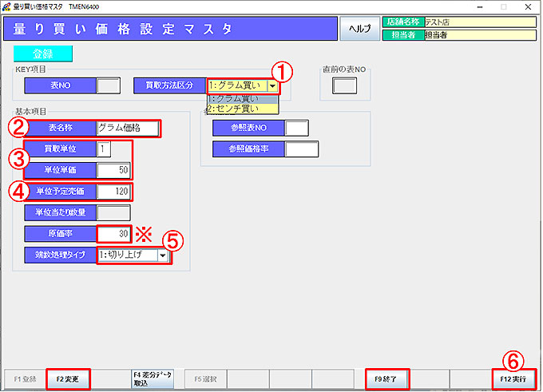Click the 原価率 label
The image size is (543, 392).
(61, 234)
